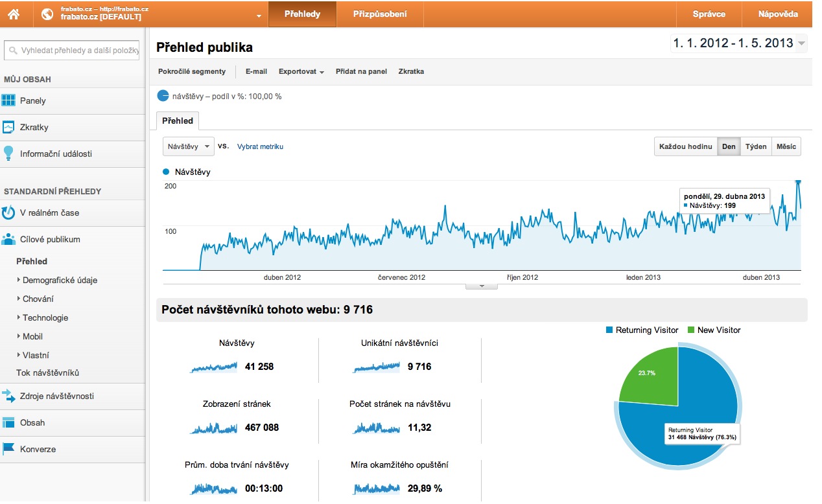Select Každou hodinu graph interval
Screen dimensions: 822x504
tap(686, 146)
